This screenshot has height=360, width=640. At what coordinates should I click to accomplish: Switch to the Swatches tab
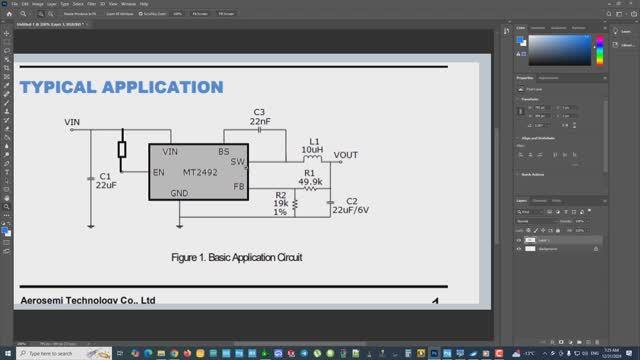click(538, 28)
